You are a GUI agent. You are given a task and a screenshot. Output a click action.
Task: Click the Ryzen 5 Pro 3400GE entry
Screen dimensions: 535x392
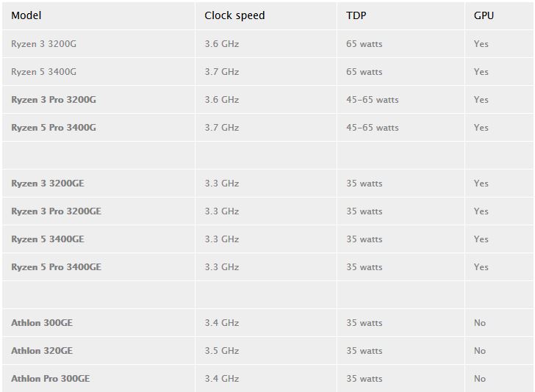coord(57,267)
